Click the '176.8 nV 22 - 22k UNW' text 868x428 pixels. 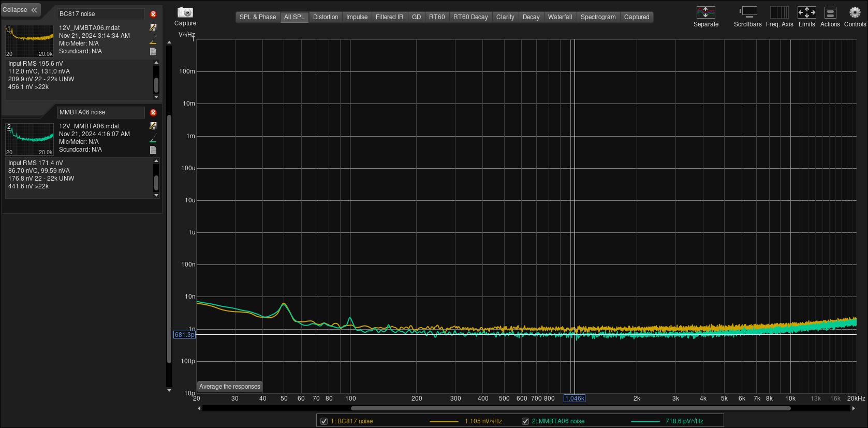click(41, 179)
